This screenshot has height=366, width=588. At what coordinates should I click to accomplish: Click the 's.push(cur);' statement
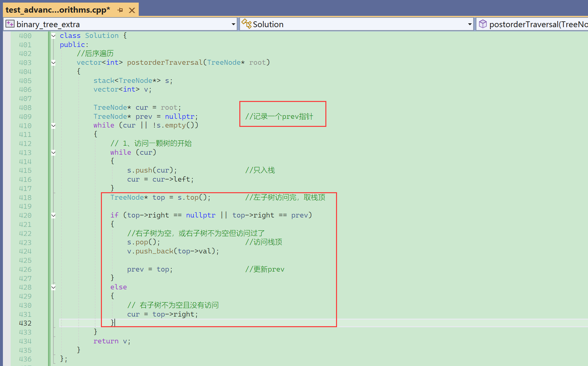click(152, 170)
